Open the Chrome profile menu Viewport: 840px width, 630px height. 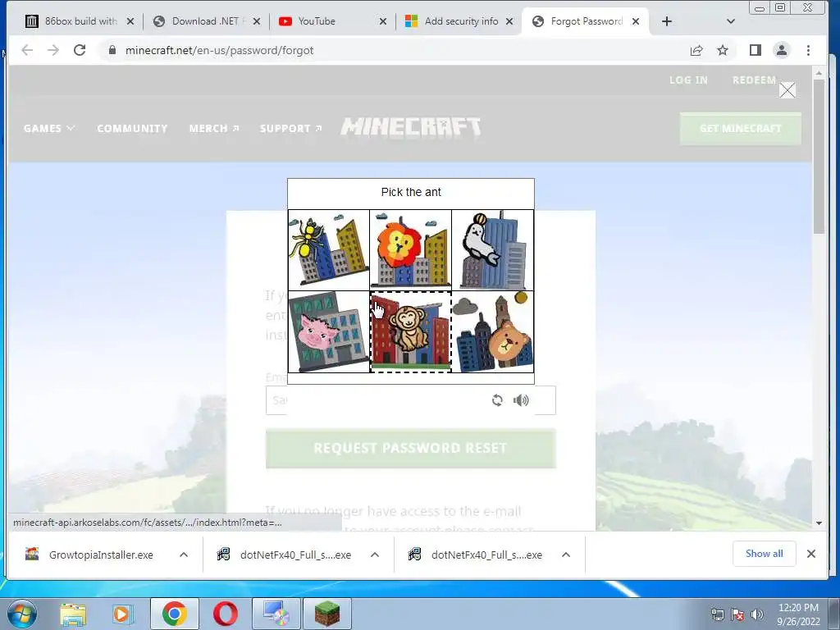782,50
